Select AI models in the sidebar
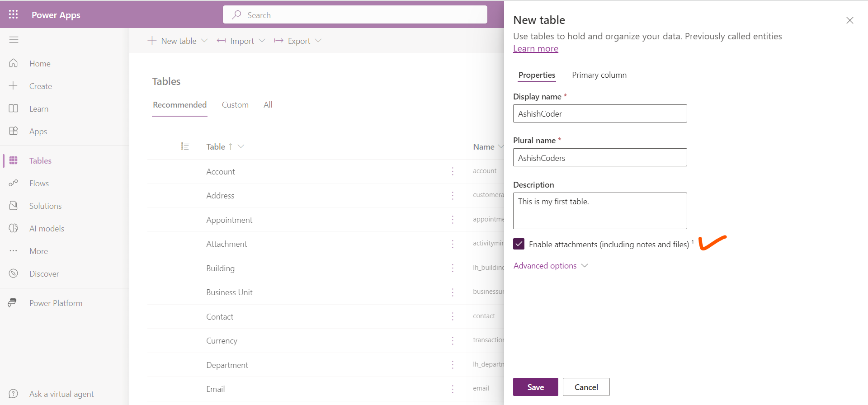The width and height of the screenshot is (868, 405). point(47,229)
